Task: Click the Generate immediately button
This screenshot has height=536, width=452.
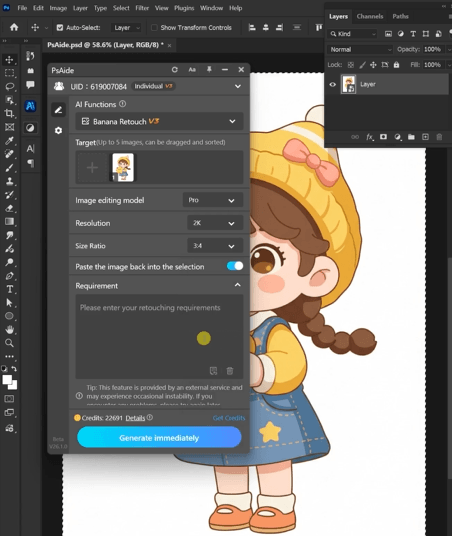Action: point(159,438)
